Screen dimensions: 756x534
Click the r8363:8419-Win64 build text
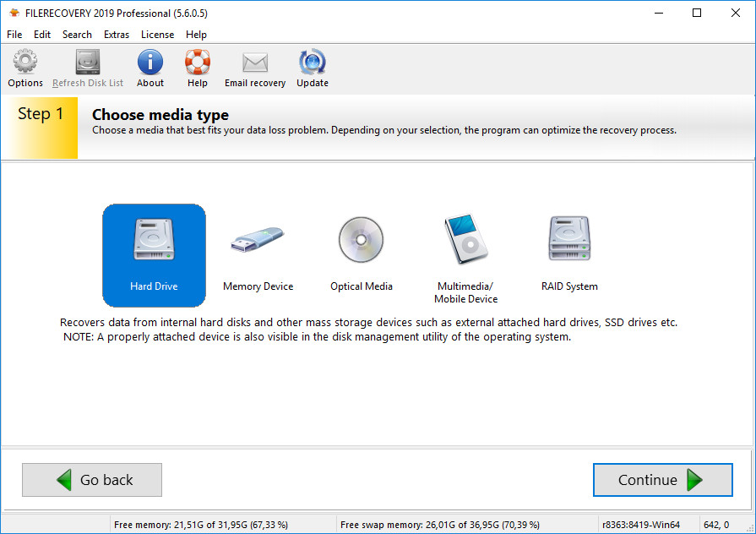(641, 525)
